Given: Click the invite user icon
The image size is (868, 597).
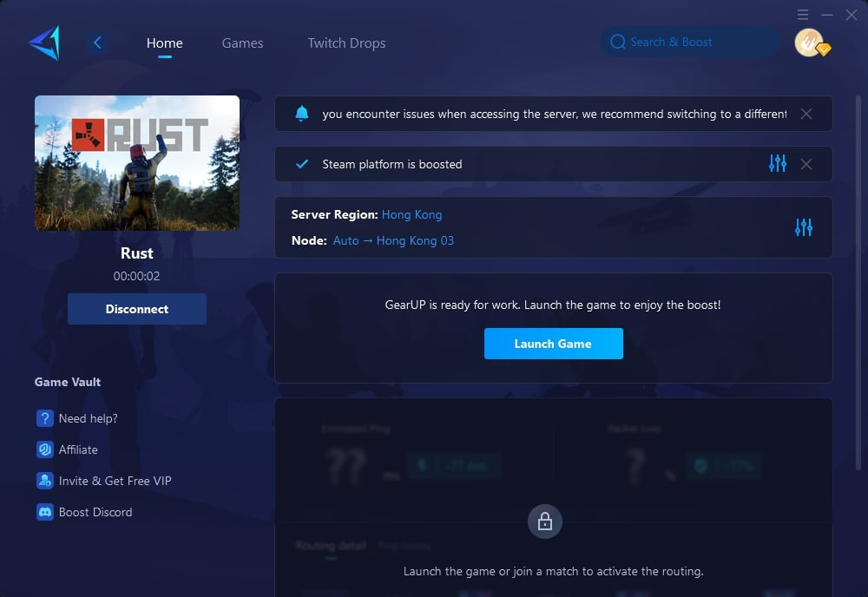Looking at the screenshot, I should click(x=45, y=481).
